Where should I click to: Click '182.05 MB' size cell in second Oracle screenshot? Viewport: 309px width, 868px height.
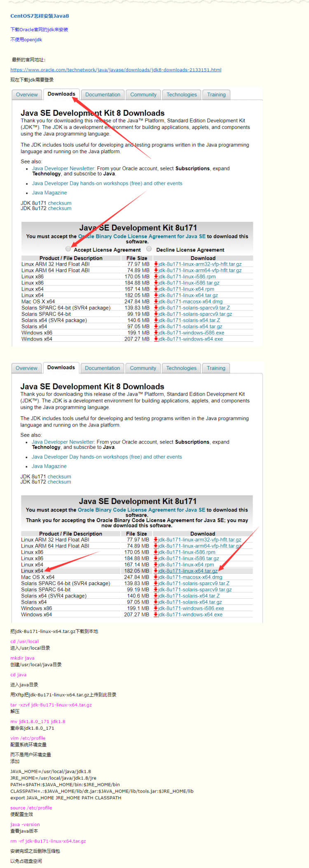coord(137,571)
